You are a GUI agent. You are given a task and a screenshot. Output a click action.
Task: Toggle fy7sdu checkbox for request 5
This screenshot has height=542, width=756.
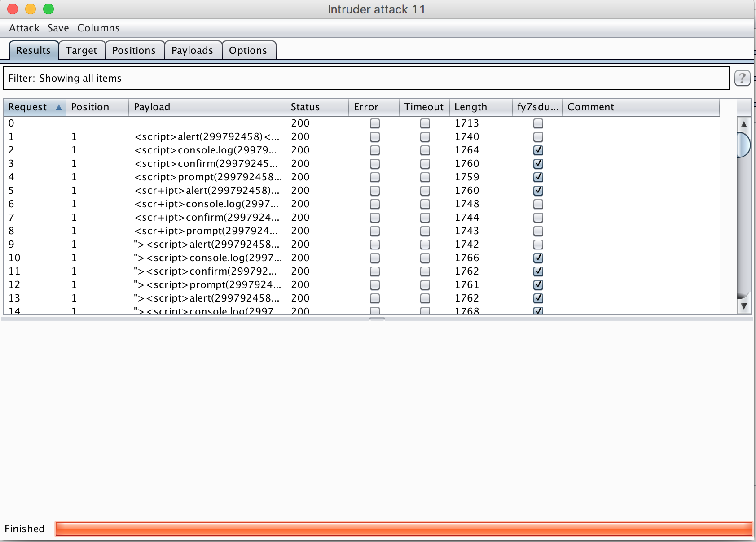[538, 191]
